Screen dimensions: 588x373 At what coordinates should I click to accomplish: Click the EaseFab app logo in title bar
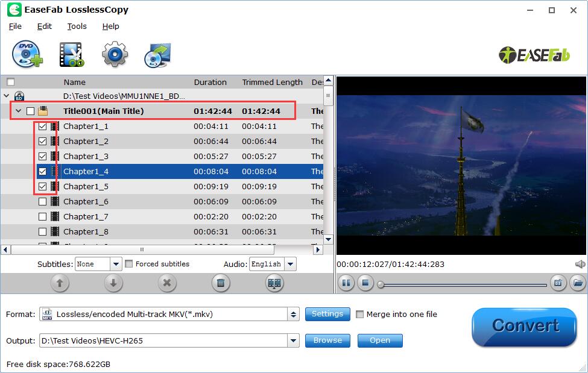click(x=14, y=10)
